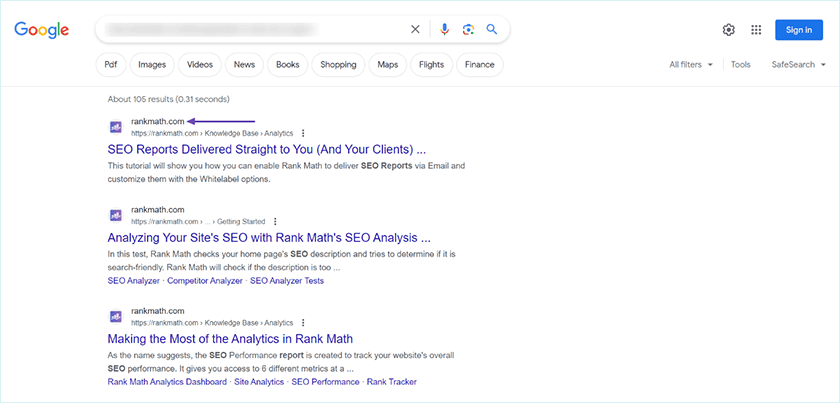Open three-dot menu for Getting Started result
This screenshot has height=403, width=840.
coord(275,221)
